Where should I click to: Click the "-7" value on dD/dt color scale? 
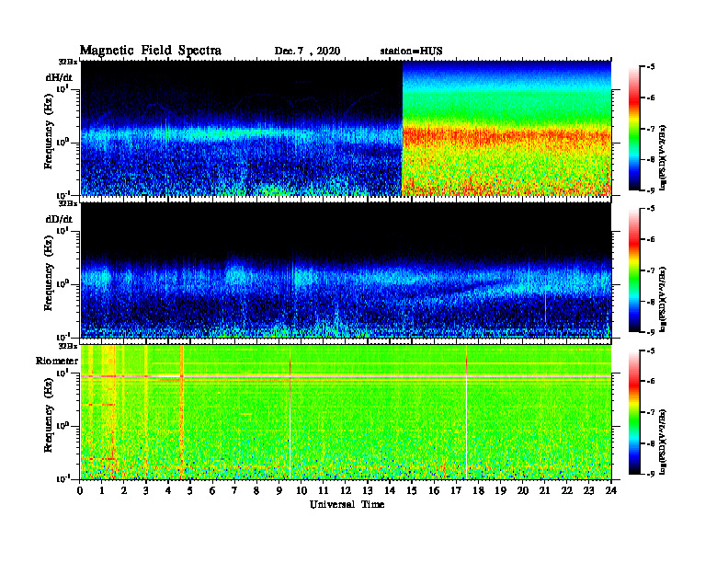click(x=651, y=270)
